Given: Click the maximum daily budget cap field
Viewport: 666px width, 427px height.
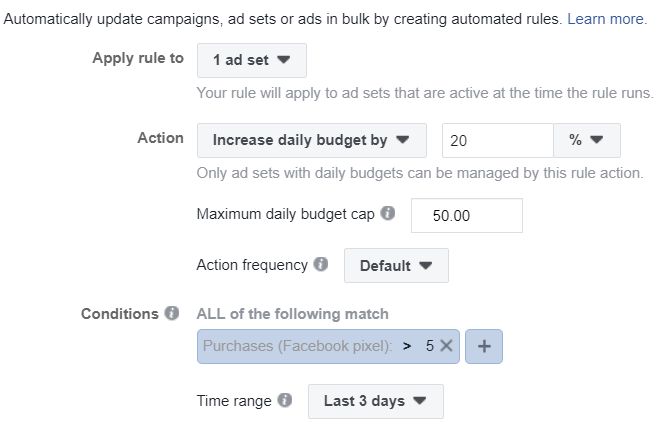Looking at the screenshot, I should click(x=467, y=215).
